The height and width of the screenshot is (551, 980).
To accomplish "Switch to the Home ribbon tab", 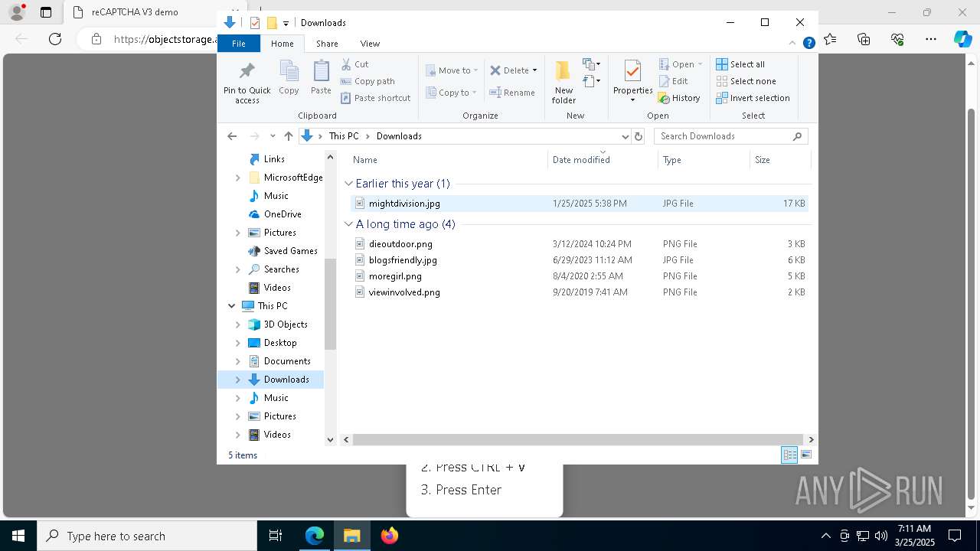I will [282, 44].
